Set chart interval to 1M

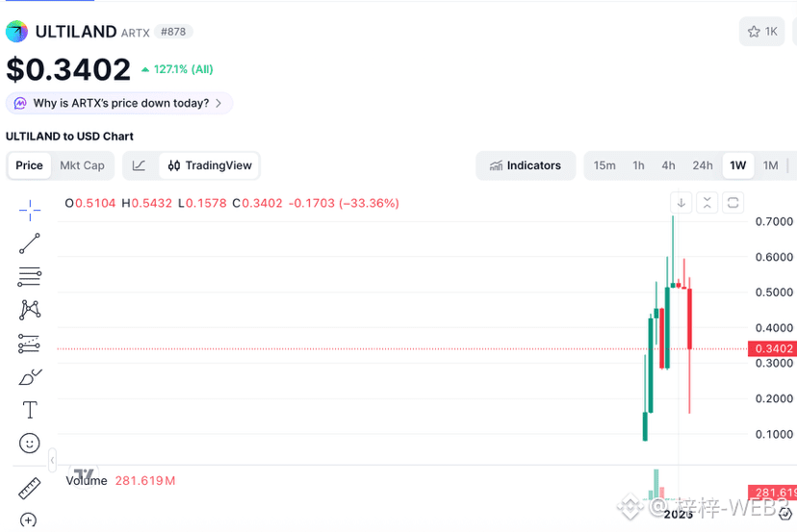(771, 165)
